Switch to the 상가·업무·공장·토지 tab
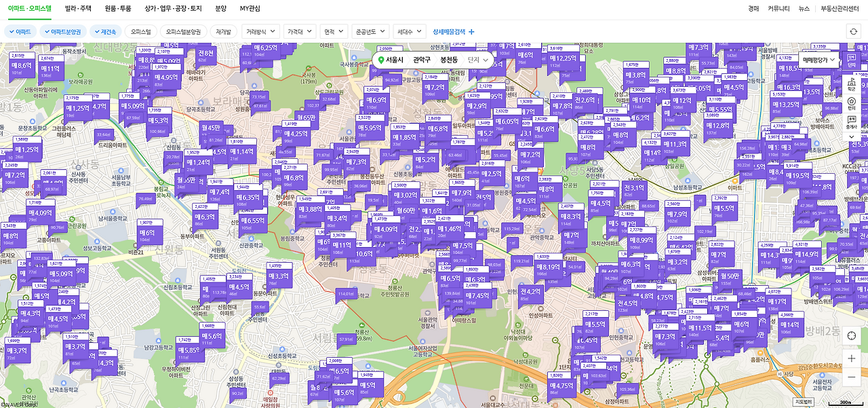868x408 pixels. (x=173, y=8)
